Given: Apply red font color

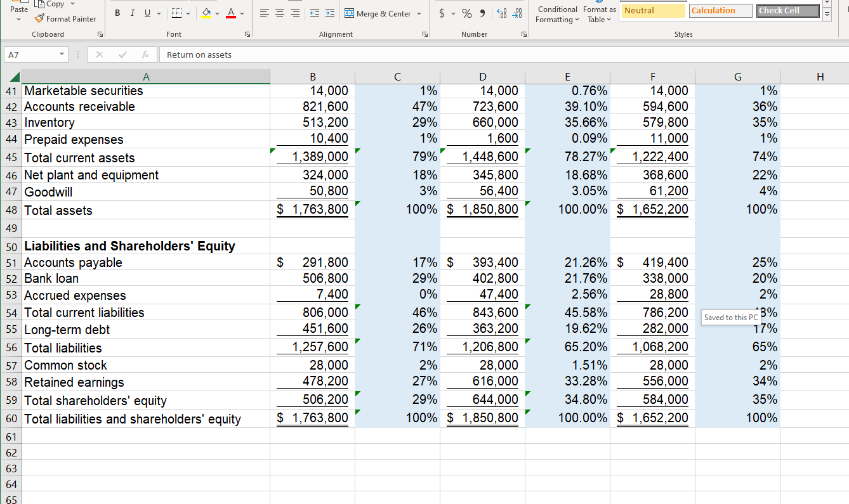Looking at the screenshot, I should tap(232, 13).
